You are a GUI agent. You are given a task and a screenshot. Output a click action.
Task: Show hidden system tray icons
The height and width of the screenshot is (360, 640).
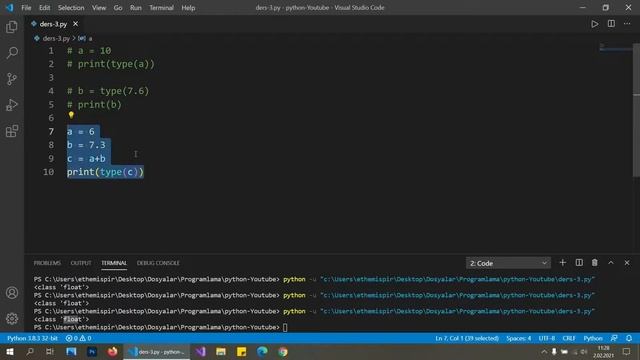pyautogui.click(x=544, y=351)
